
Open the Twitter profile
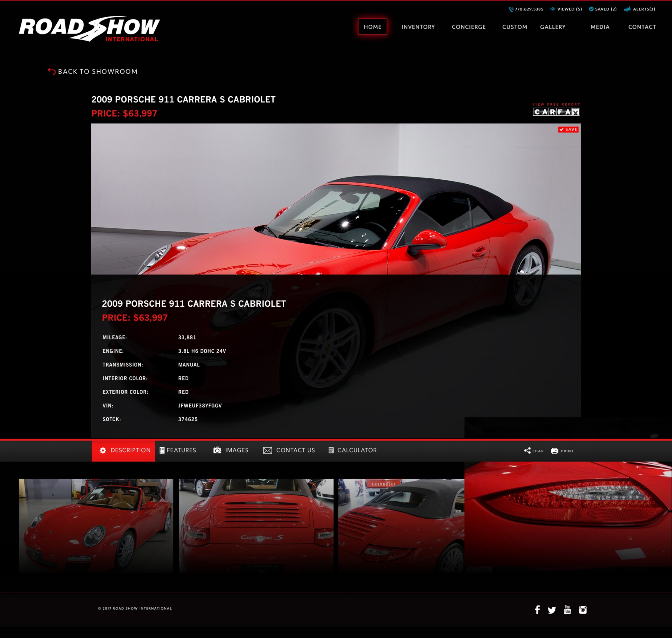[x=552, y=610]
